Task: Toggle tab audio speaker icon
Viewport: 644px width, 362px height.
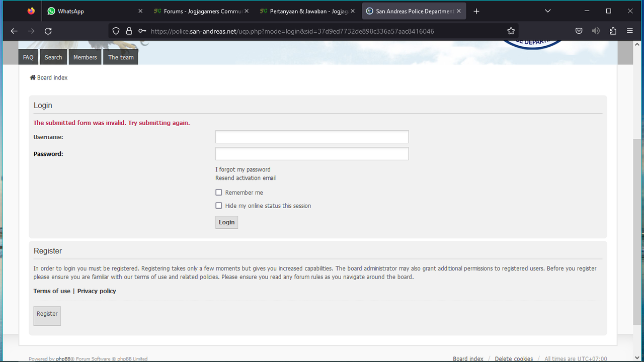Action: coord(596,31)
